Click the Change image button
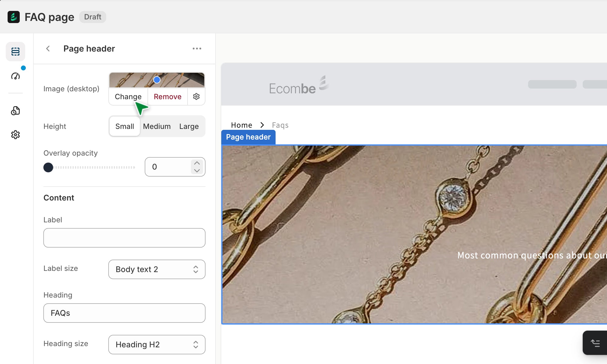 point(128,96)
